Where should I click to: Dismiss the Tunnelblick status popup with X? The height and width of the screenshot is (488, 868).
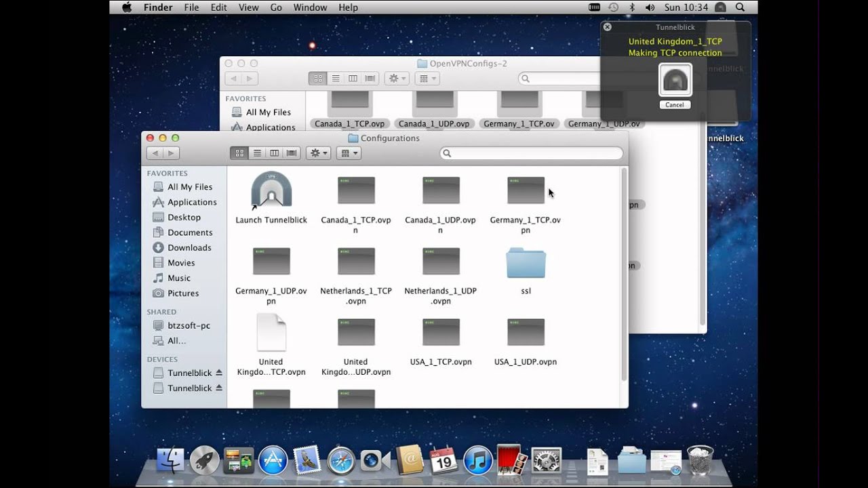coord(607,27)
